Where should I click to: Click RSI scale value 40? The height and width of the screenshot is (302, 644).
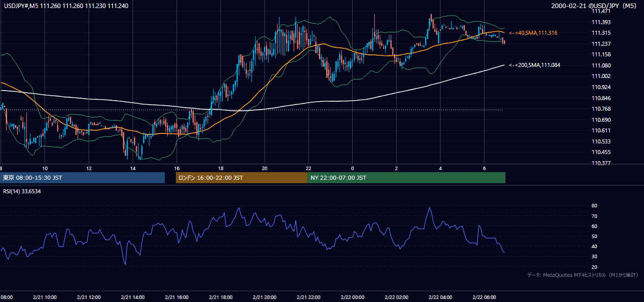pos(595,246)
